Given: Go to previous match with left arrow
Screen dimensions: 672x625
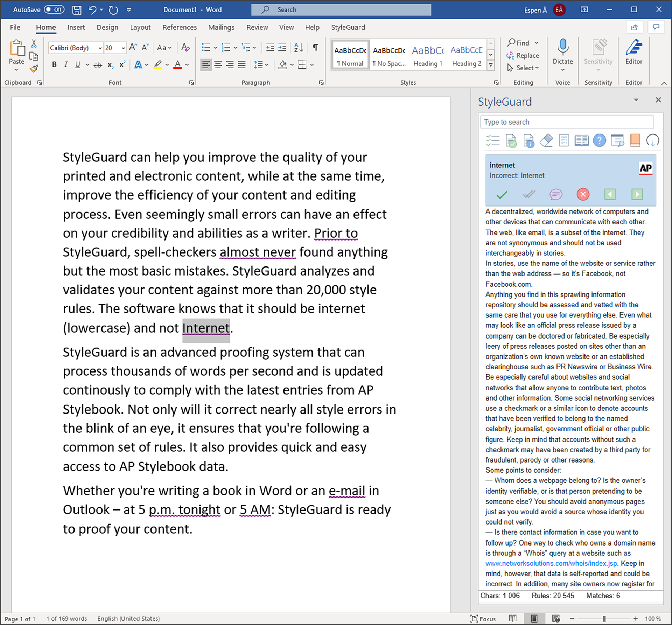Looking at the screenshot, I should pos(610,194).
